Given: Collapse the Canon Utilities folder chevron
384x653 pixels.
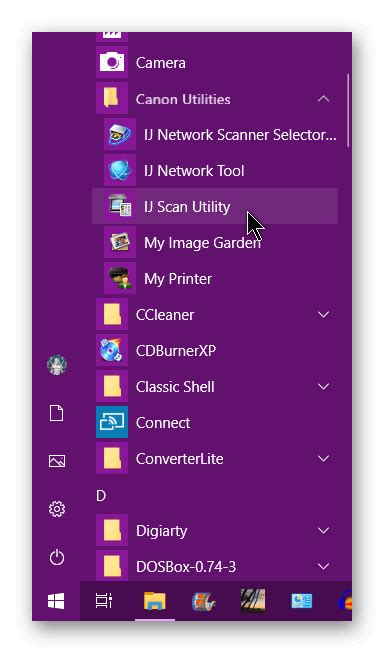Looking at the screenshot, I should (324, 99).
